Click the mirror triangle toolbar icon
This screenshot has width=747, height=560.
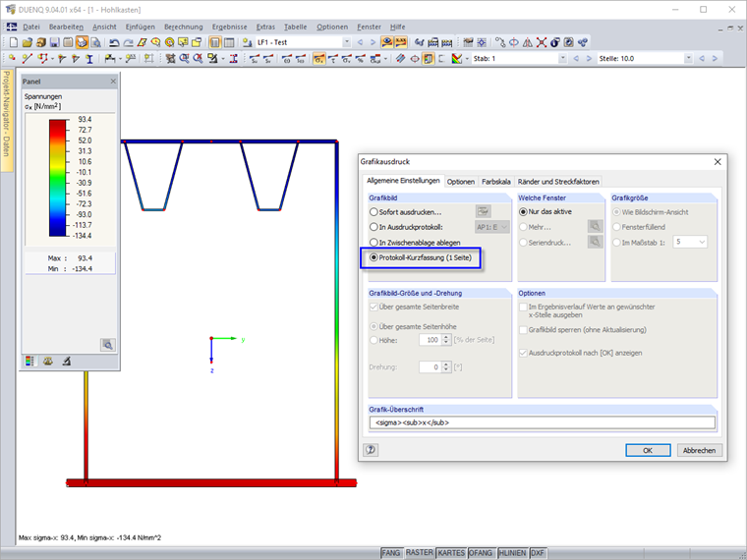click(528, 42)
